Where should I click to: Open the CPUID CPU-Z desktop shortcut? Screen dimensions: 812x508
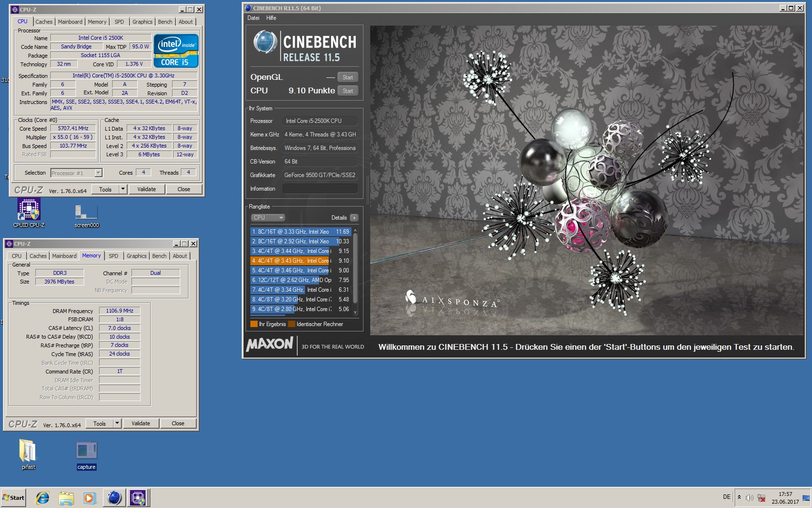tap(29, 213)
